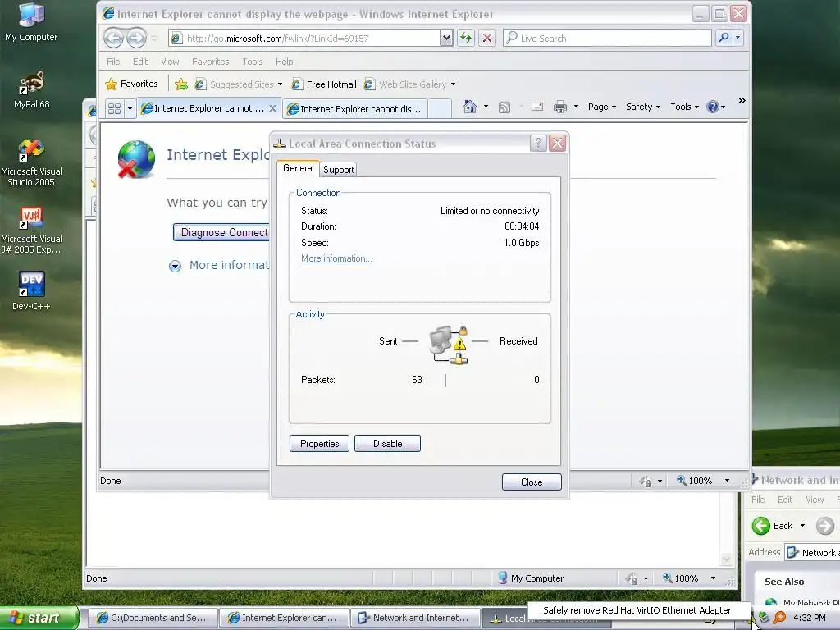Click the chevron overflow at command bar end
The width and height of the screenshot is (840, 630).
742,101
